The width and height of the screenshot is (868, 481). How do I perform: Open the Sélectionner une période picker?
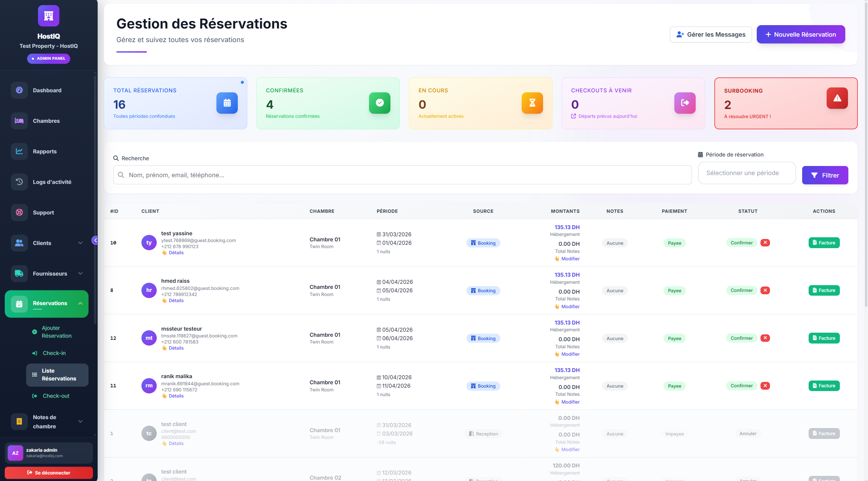coord(747,173)
